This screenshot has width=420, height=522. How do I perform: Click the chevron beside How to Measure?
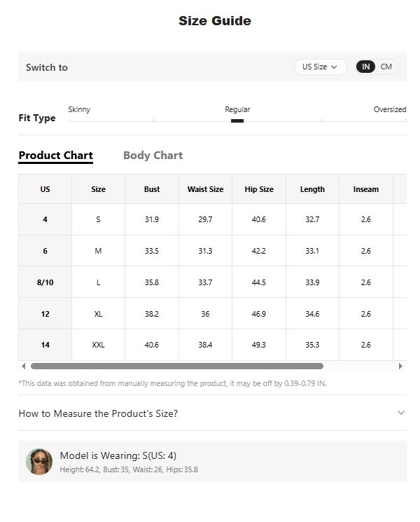[401, 413]
